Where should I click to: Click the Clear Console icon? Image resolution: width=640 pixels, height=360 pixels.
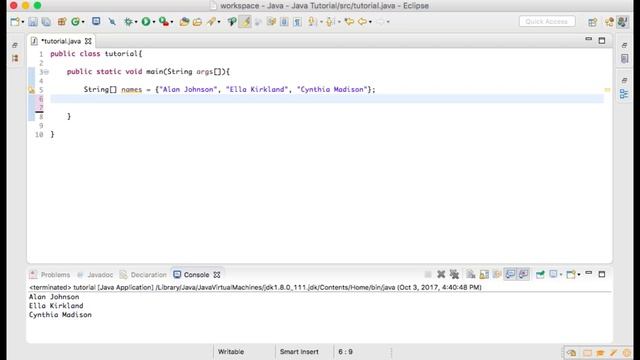pos(471,274)
